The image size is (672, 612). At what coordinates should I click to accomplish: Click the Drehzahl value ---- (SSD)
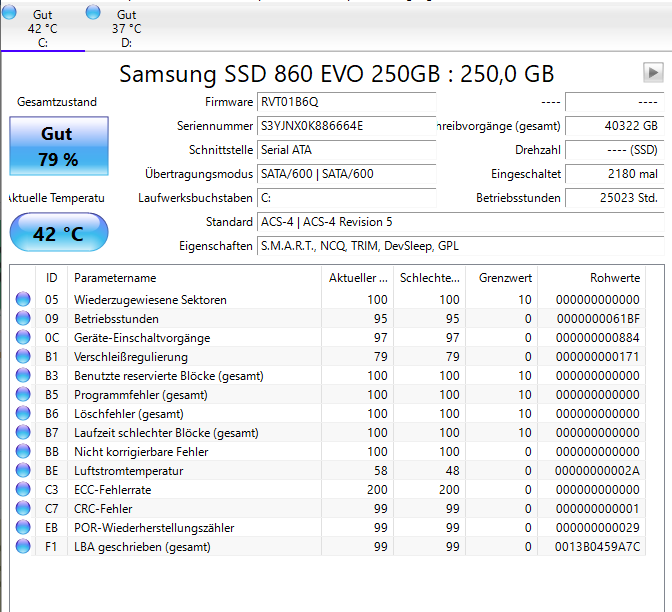coord(615,150)
